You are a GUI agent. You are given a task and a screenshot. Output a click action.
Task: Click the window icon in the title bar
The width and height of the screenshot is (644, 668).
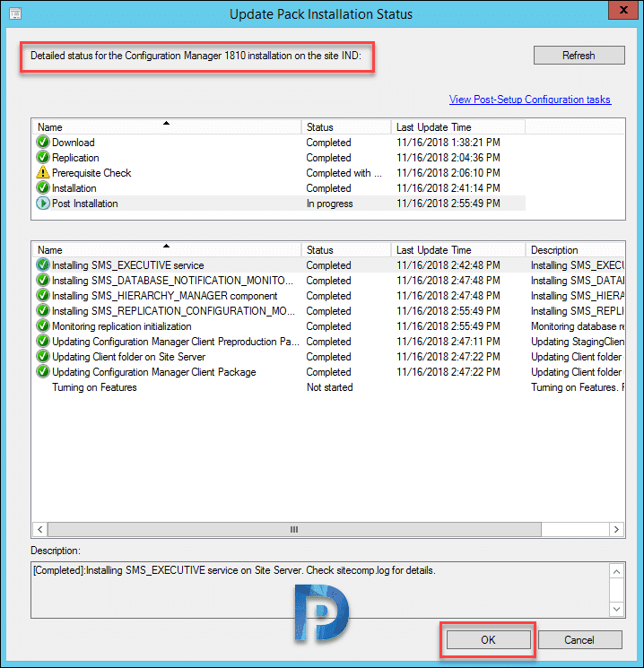pos(15,13)
